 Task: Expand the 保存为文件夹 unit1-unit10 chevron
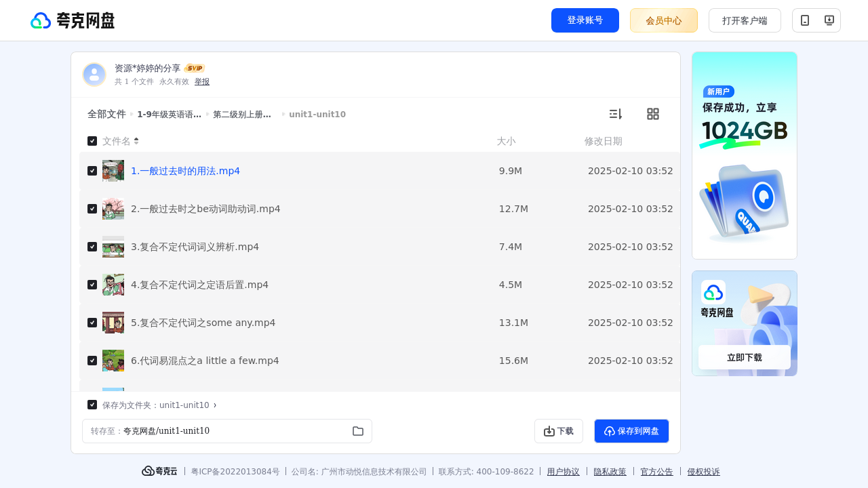click(215, 405)
